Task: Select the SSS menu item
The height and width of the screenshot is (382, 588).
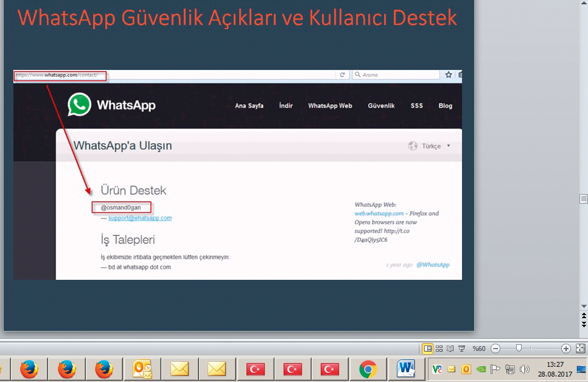Action: click(416, 105)
